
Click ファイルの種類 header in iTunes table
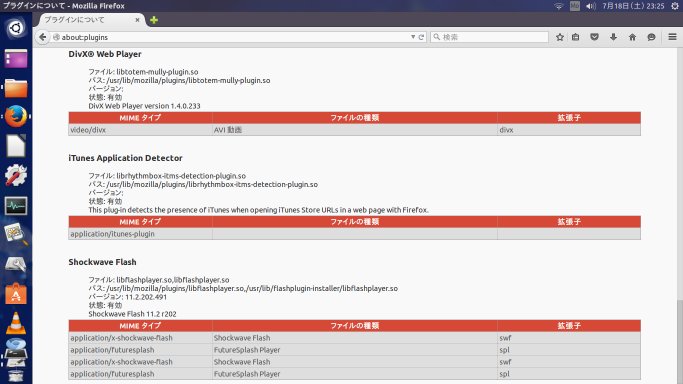[x=355, y=222]
